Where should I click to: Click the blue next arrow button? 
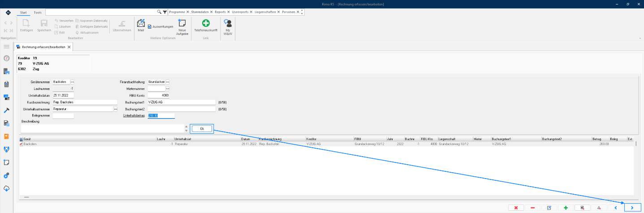pos(632,208)
